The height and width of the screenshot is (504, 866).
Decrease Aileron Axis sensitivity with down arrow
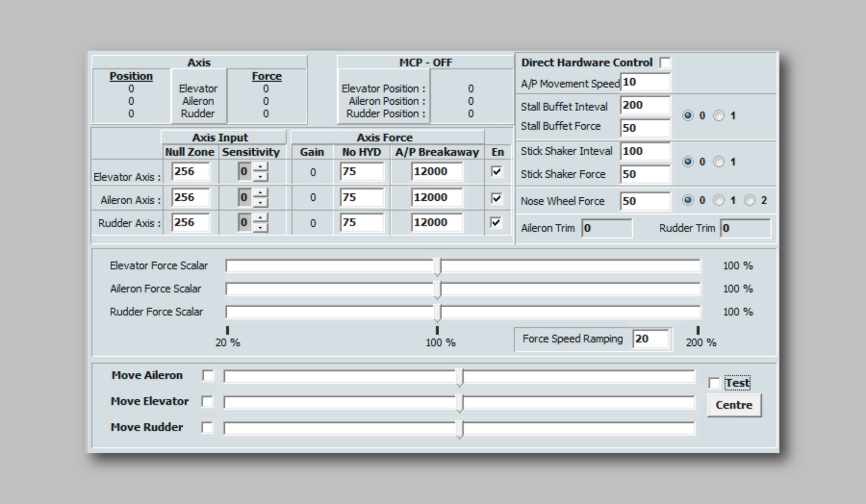[261, 202]
